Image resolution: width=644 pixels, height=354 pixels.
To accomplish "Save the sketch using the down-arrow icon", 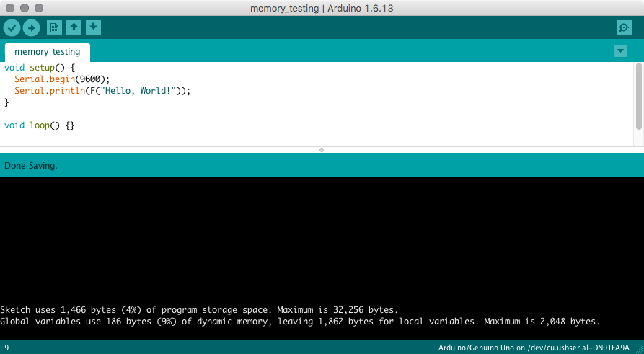I will 93,28.
